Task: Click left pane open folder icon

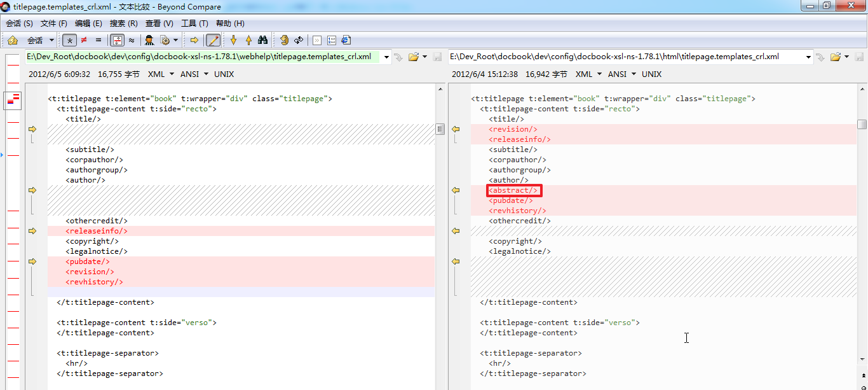Action: click(x=414, y=57)
